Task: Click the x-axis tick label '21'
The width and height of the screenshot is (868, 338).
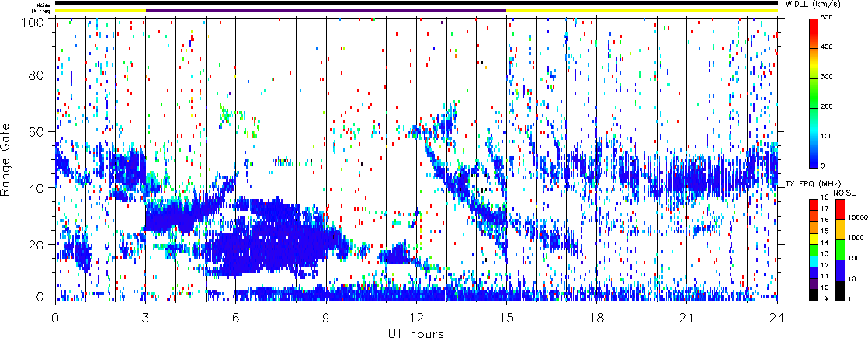Action: point(687,316)
